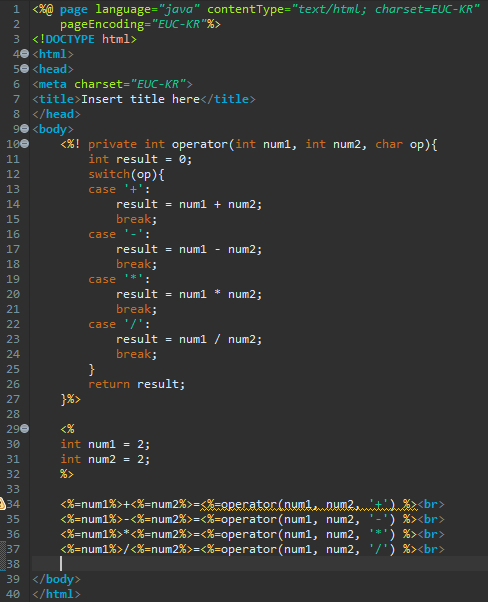The width and height of the screenshot is (488, 602).
Task: Click the 'char op' parameter on line 10
Action: (x=400, y=144)
